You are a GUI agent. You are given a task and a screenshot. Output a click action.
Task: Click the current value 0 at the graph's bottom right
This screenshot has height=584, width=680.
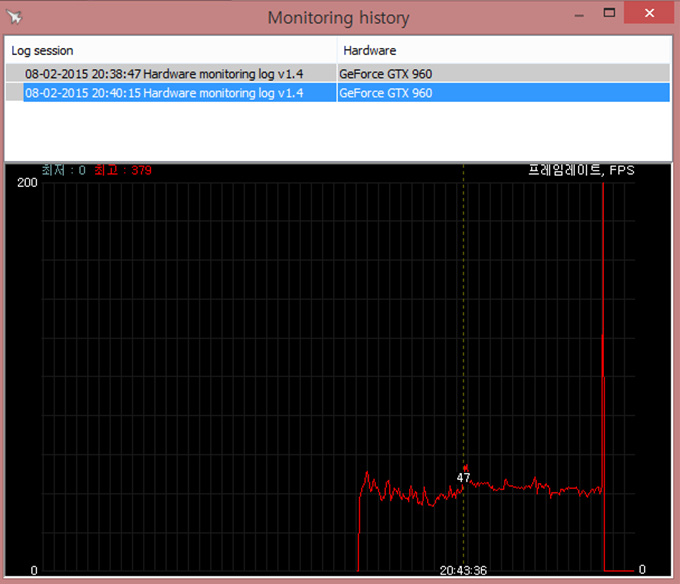tap(642, 570)
